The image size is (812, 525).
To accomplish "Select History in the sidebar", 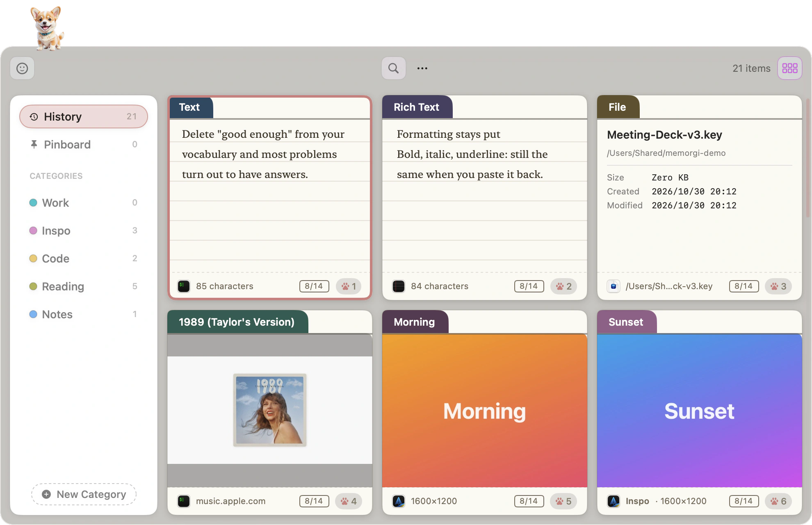I will [84, 116].
